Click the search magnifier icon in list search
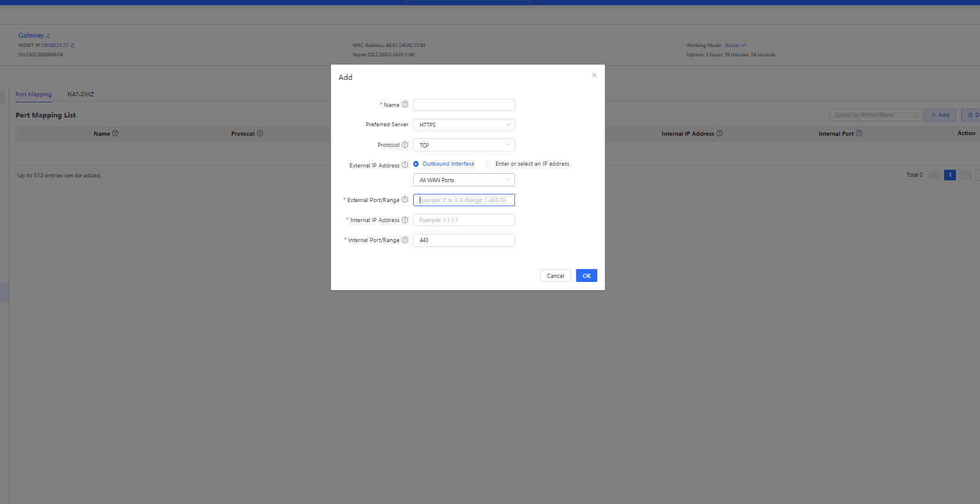This screenshot has width=980, height=504. tap(916, 115)
